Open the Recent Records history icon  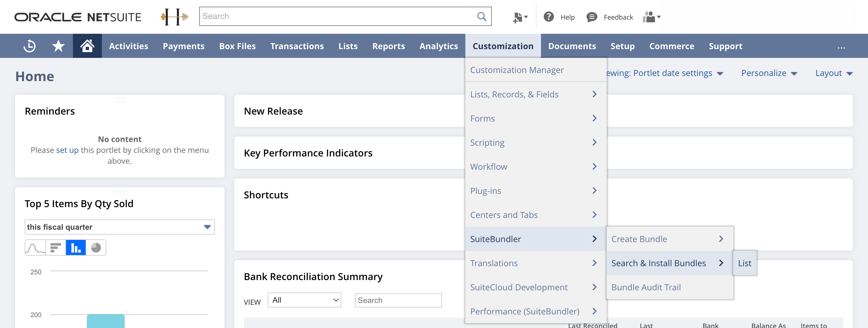[x=30, y=46]
